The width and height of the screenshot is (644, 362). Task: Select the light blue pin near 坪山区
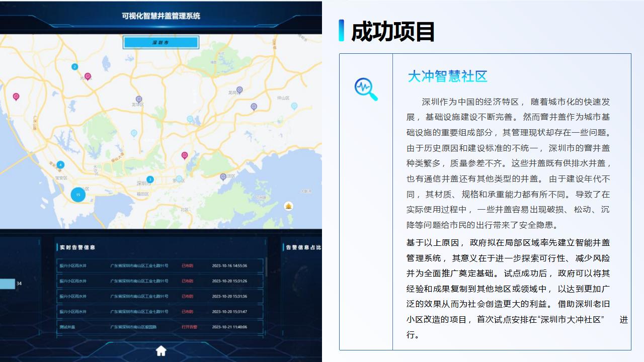pos(294,106)
